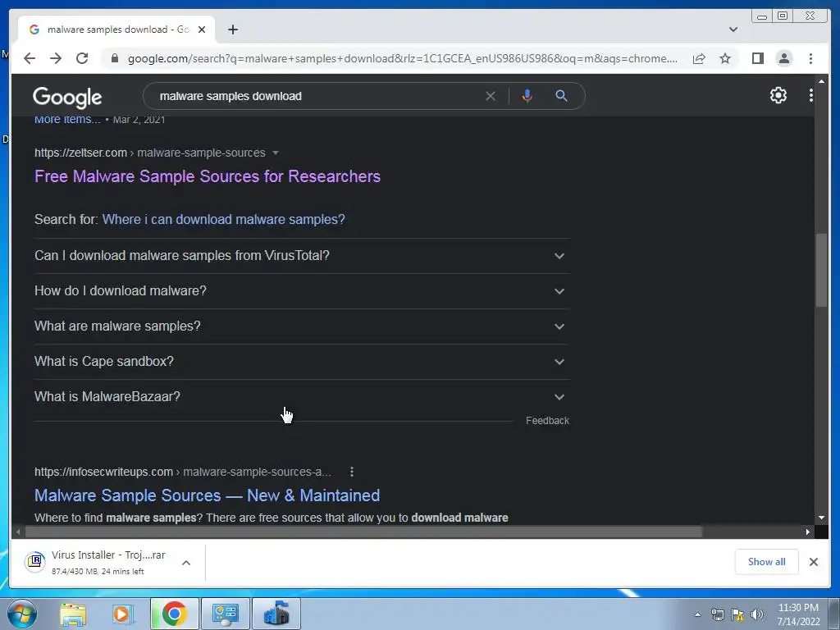Viewport: 840px width, 630px height.
Task: Open Windows Explorer from taskbar
Action: click(x=73, y=614)
